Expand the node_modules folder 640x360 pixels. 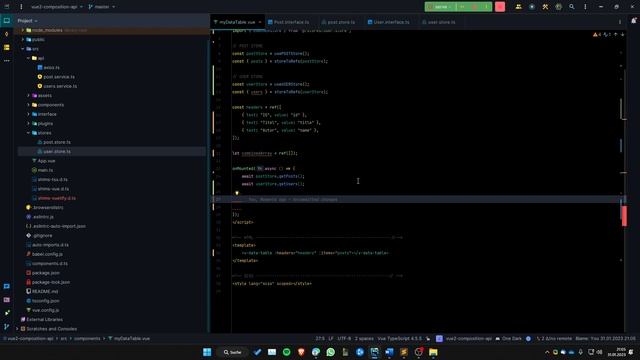[x=23, y=30]
